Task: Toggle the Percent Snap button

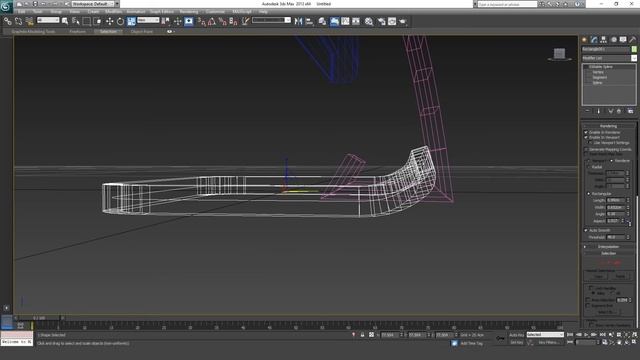Action: click(222, 21)
